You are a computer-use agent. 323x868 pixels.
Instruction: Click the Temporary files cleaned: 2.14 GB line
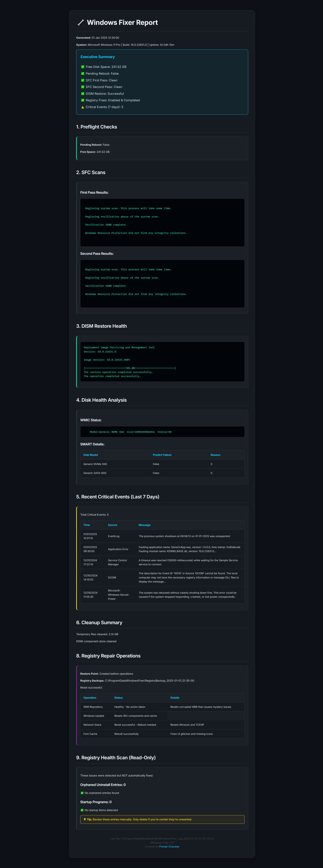tap(97, 634)
